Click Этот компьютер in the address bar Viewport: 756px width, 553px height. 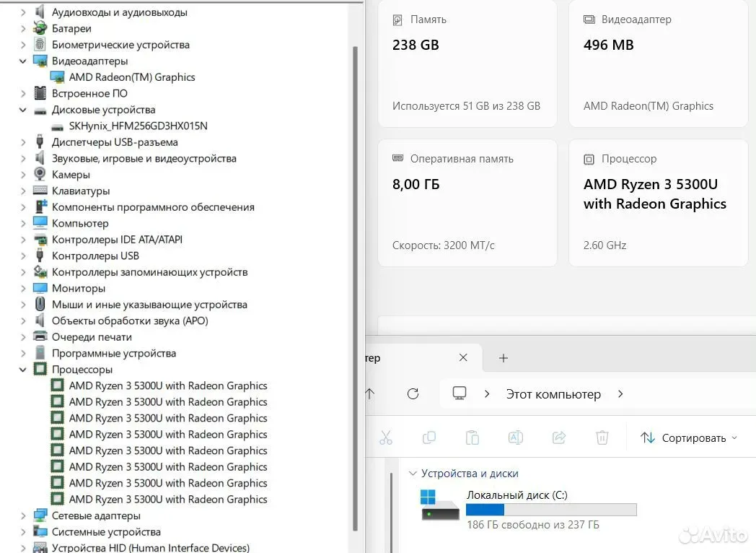tap(553, 394)
